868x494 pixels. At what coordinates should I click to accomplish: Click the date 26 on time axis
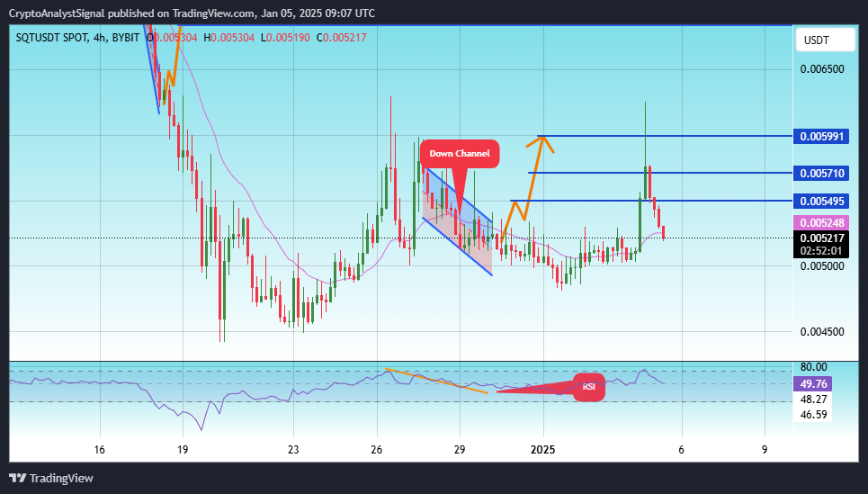(376, 450)
